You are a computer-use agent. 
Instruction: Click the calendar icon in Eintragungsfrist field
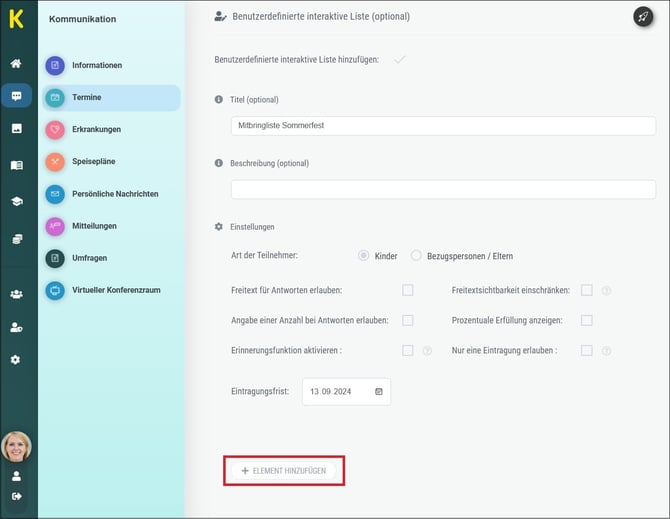tap(379, 391)
